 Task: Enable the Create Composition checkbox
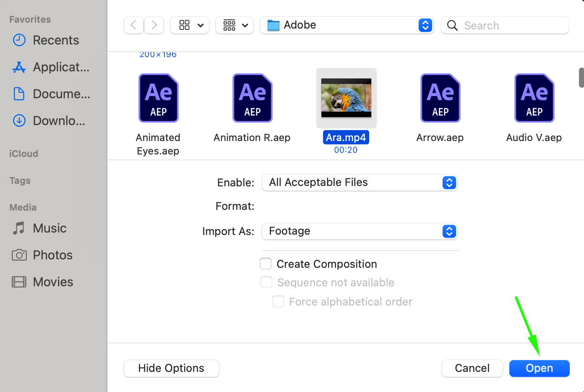[x=266, y=264]
